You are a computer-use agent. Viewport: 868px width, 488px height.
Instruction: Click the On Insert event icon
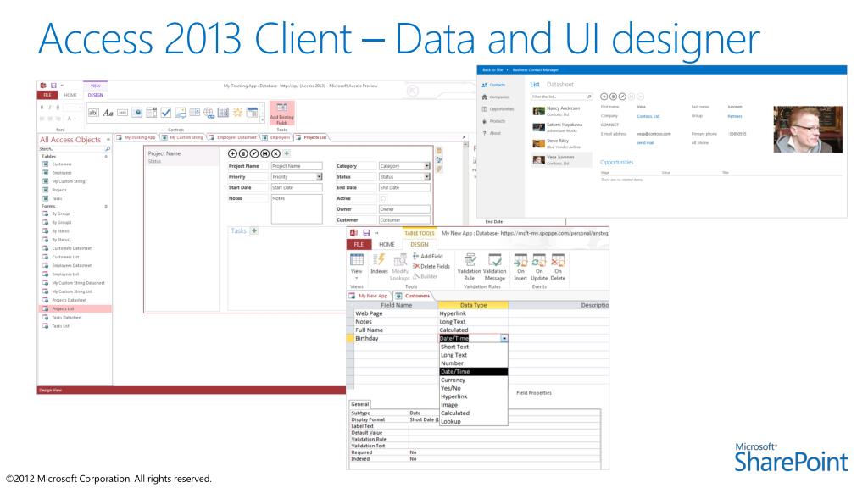(520, 267)
